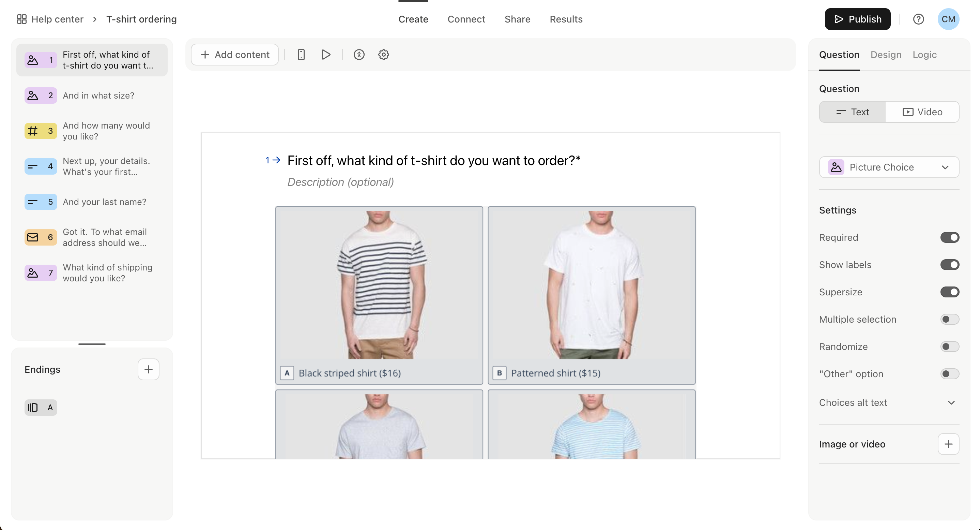Toggle the Supersize switch
The image size is (980, 530).
(950, 292)
